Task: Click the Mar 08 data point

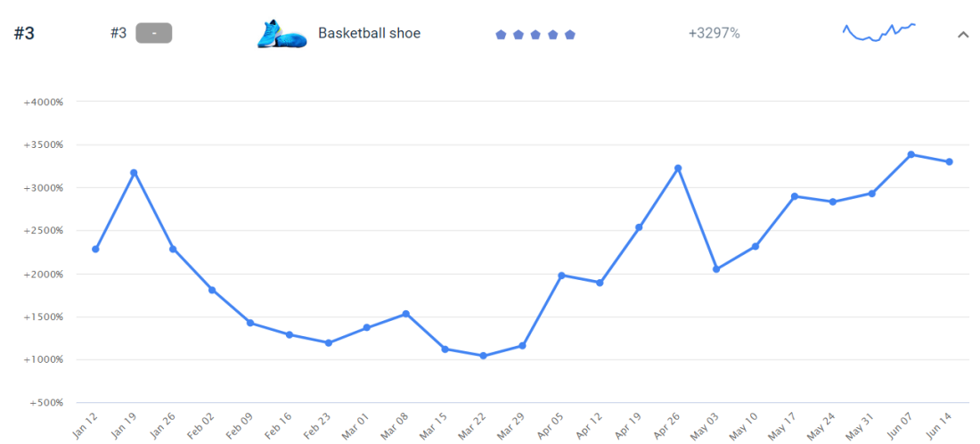Action: 405,314
